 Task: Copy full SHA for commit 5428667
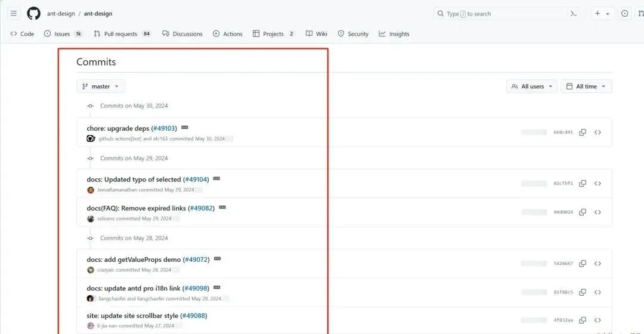pyautogui.click(x=583, y=264)
